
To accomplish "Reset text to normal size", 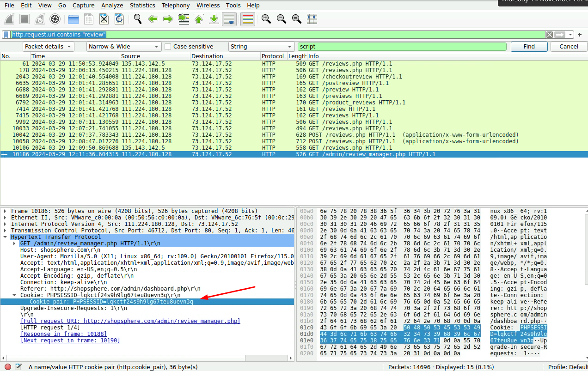I will click(297, 19).
